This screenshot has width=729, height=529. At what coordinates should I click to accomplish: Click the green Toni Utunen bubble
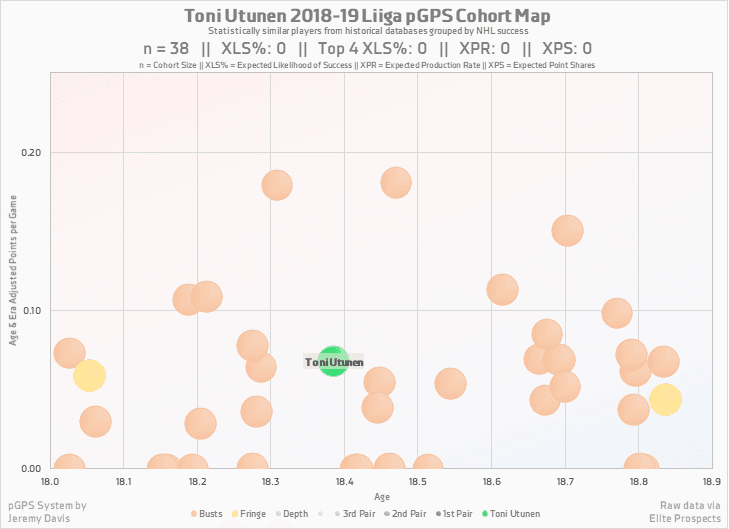pos(333,361)
